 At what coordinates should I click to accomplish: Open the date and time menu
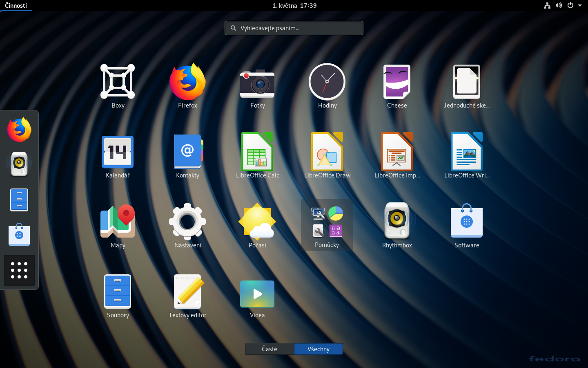[294, 5]
